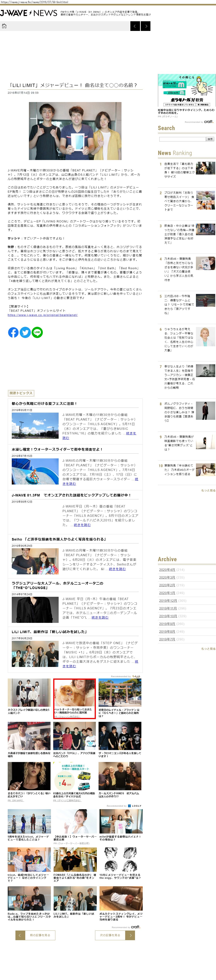Open 2019年12月 archive entry
This screenshot has width=216, height=980.
[168, 601]
